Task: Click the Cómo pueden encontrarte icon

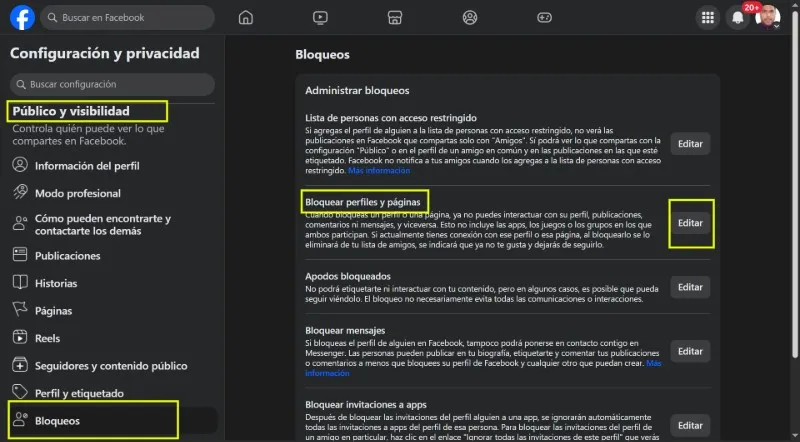Action: click(x=20, y=223)
